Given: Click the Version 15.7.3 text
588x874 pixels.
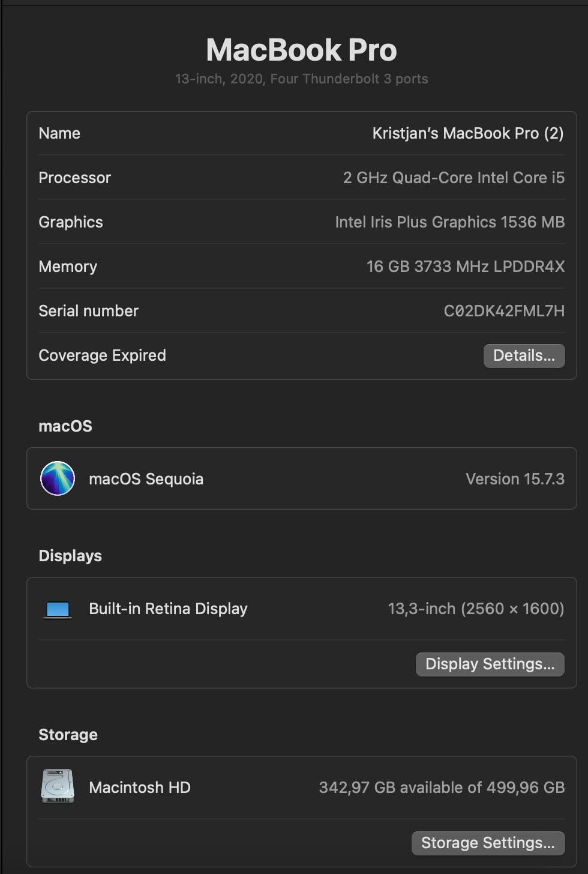Looking at the screenshot, I should click(515, 479).
